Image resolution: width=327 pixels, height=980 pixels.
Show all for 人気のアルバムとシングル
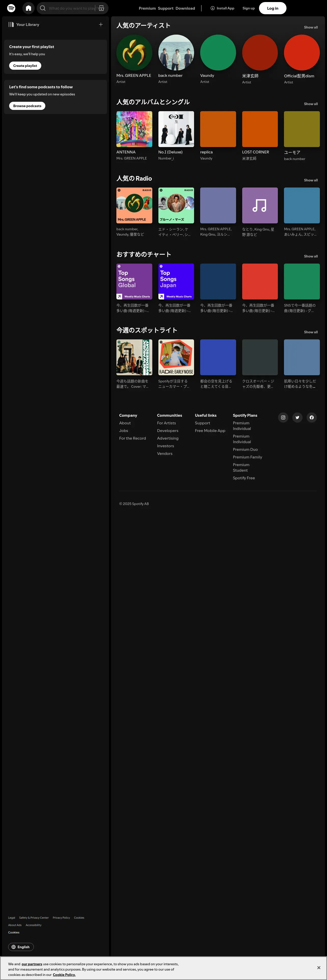311,104
